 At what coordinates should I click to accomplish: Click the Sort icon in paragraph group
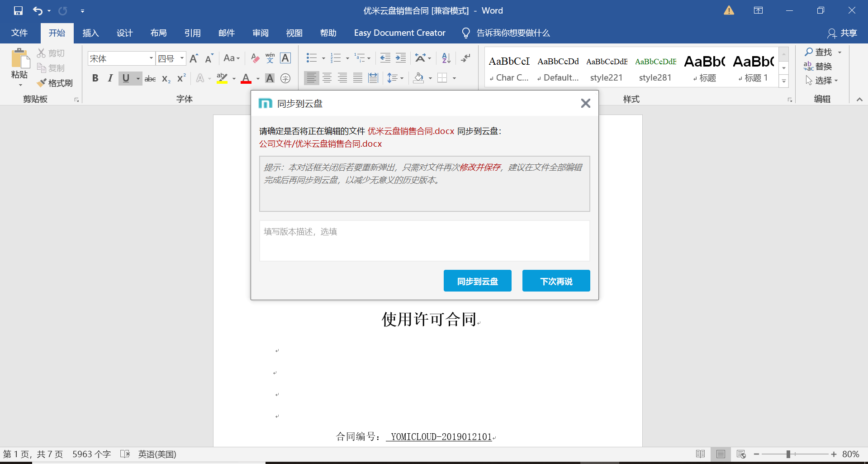pyautogui.click(x=446, y=58)
